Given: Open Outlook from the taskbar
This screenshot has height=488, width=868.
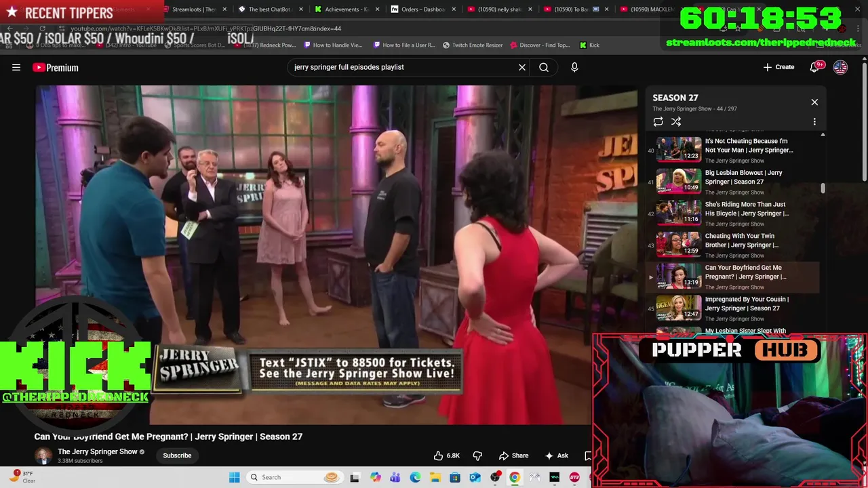Looking at the screenshot, I should (475, 477).
